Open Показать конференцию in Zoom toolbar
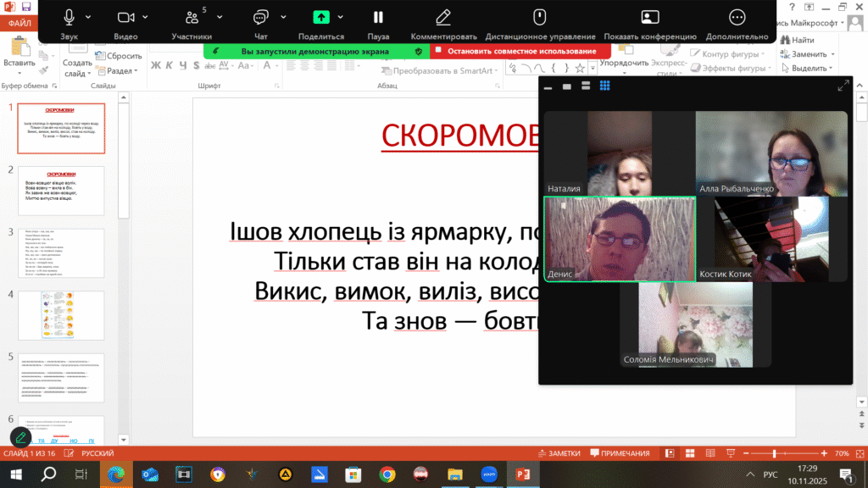868x488 pixels. tap(650, 18)
